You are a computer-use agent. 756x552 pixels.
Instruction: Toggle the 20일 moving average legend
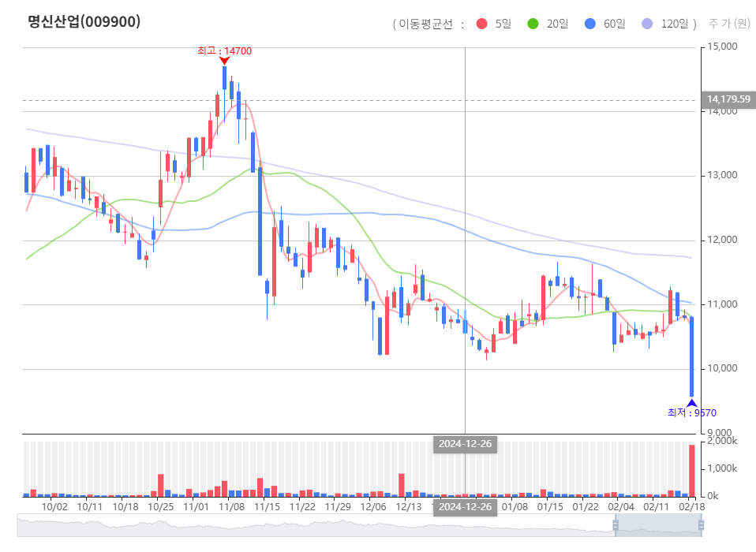point(548,24)
